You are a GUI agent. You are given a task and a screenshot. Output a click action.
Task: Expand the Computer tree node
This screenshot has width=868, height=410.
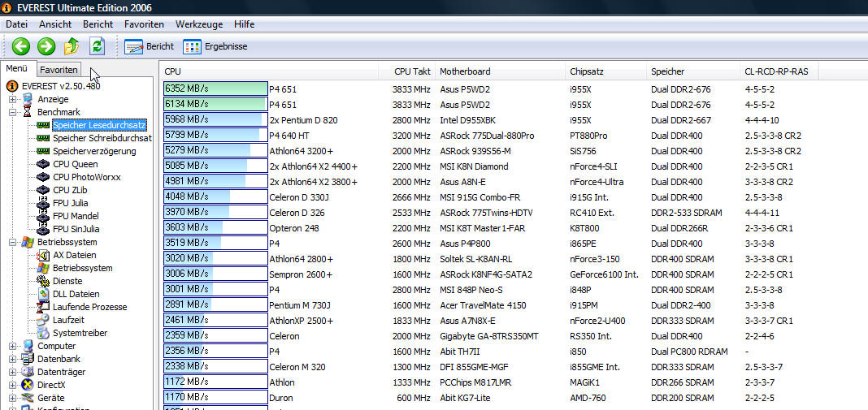[13, 347]
